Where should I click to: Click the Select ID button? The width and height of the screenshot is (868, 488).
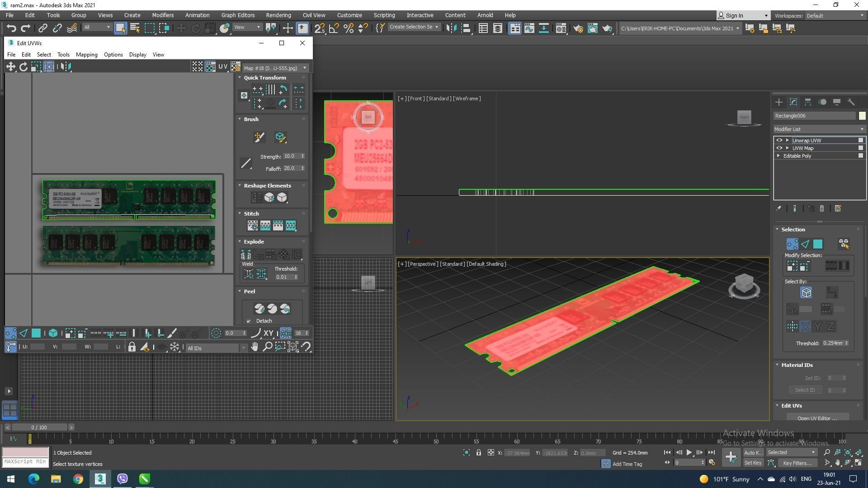tap(805, 390)
